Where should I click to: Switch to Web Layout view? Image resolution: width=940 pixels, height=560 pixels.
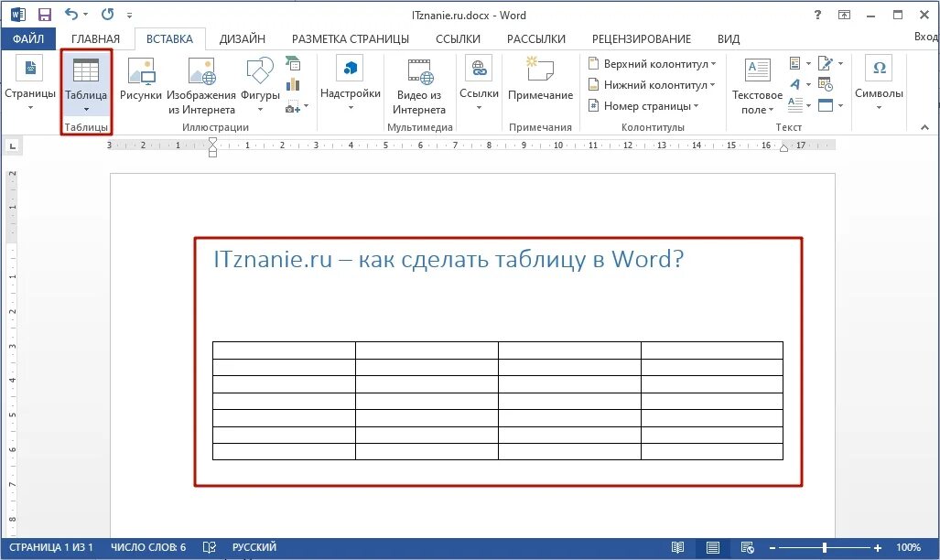tap(747, 547)
